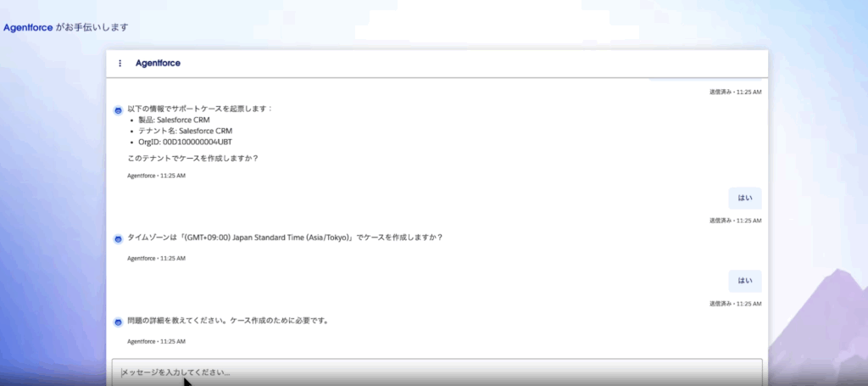Focus the メッセージを入力してください input field
Screen dimensions: 868x386
(437, 372)
